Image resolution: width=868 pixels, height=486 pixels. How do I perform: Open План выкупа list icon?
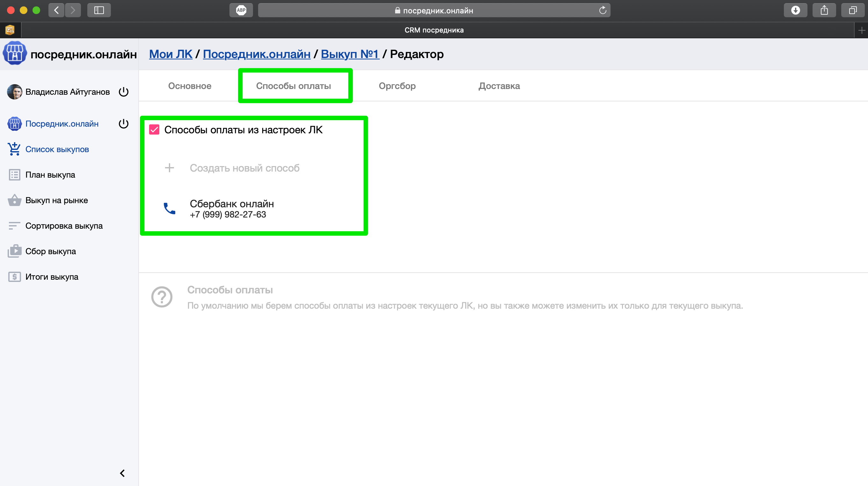click(x=14, y=175)
